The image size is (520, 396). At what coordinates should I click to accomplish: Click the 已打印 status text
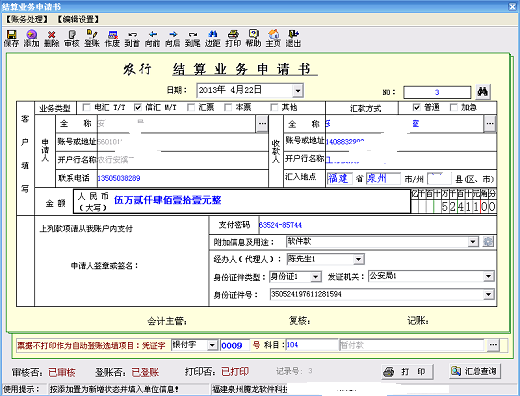point(235,372)
